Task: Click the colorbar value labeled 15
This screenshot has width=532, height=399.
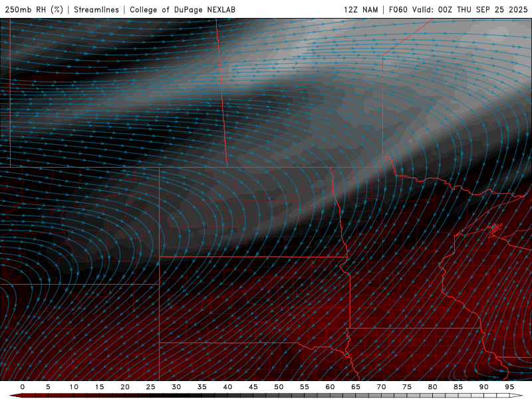Action: 99,387
